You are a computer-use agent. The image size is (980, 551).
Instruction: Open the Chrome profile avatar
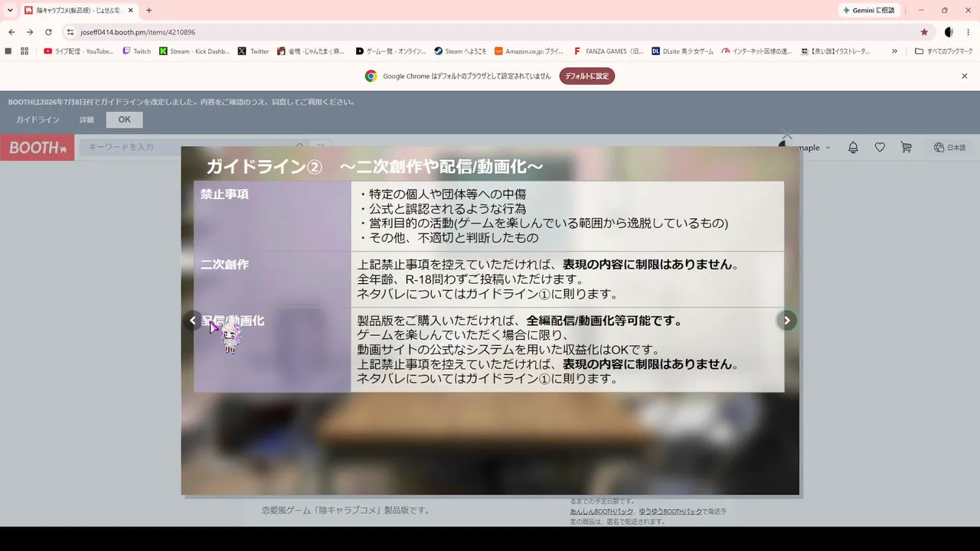coord(949,32)
